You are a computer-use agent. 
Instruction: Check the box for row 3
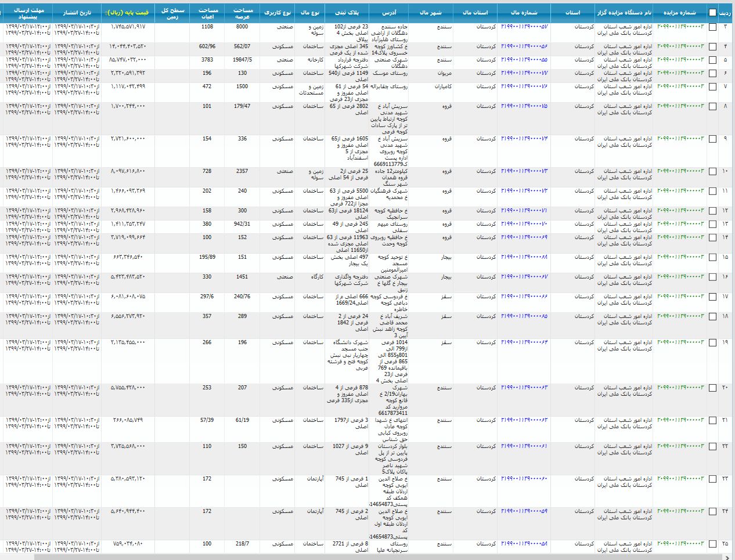(x=712, y=27)
